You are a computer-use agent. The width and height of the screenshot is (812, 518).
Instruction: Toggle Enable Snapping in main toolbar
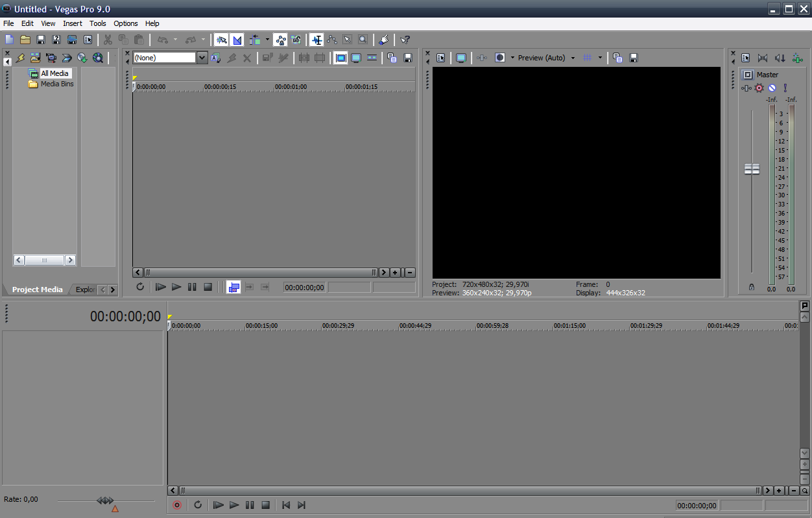click(221, 40)
